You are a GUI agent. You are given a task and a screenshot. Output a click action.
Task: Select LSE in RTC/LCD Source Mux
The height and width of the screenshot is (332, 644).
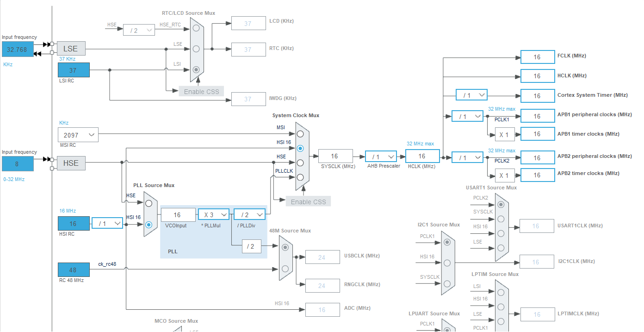point(196,49)
